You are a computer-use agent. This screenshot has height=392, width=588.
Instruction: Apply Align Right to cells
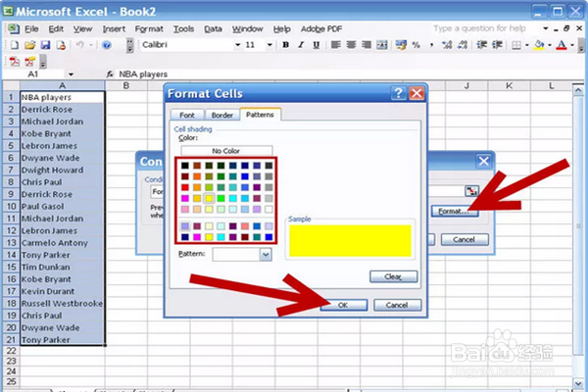[366, 45]
